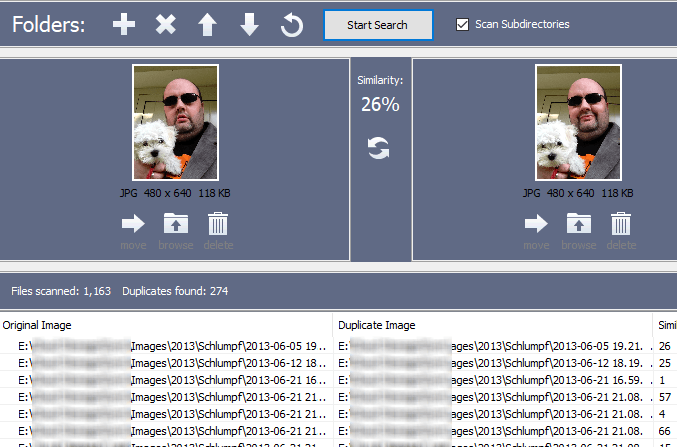677x447 pixels.
Task: Add a folder with the plus icon
Action: (124, 24)
